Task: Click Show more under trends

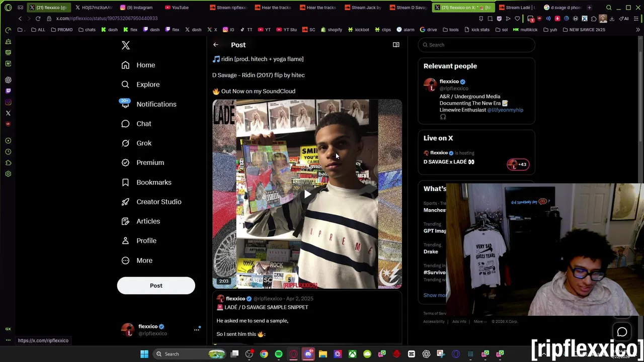Action: 435,295
